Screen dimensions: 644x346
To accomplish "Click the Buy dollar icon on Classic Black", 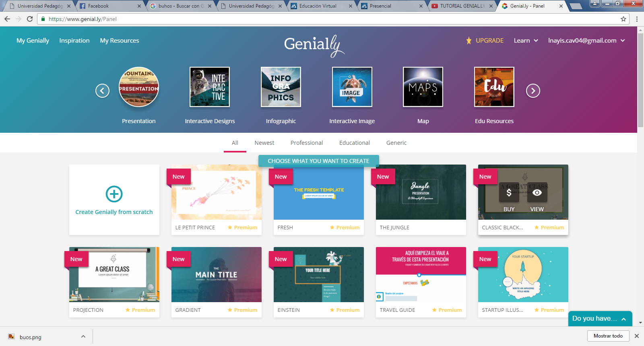I will tap(509, 193).
